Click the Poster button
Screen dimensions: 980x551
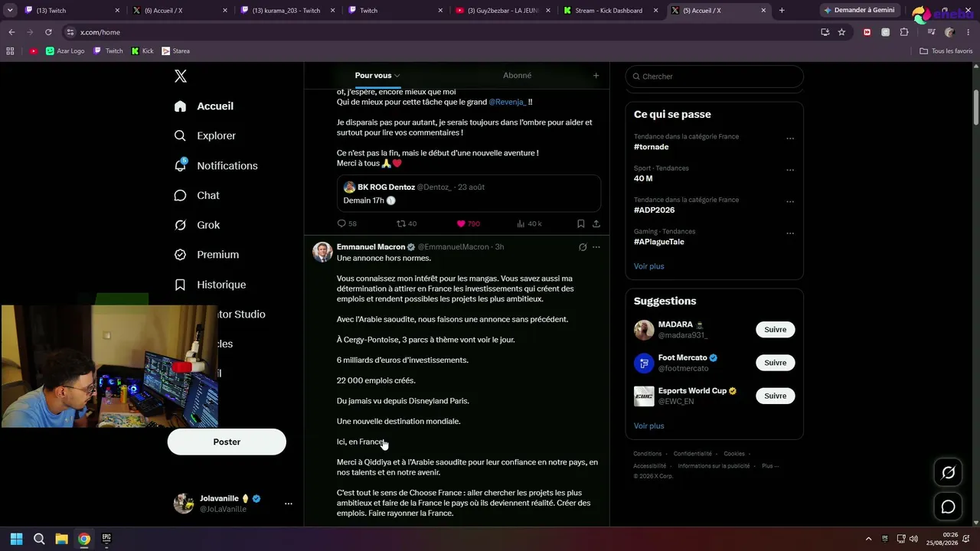[x=227, y=442]
